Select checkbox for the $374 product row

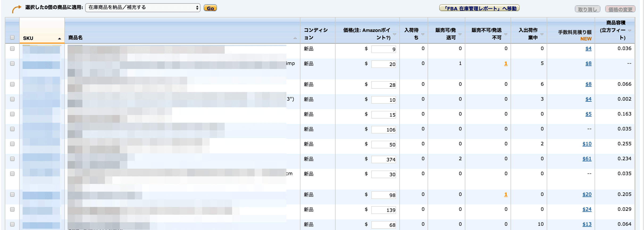click(12, 159)
